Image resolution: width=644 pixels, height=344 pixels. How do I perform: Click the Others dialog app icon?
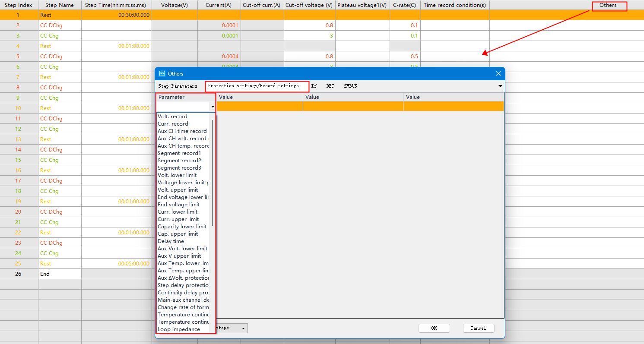click(162, 74)
